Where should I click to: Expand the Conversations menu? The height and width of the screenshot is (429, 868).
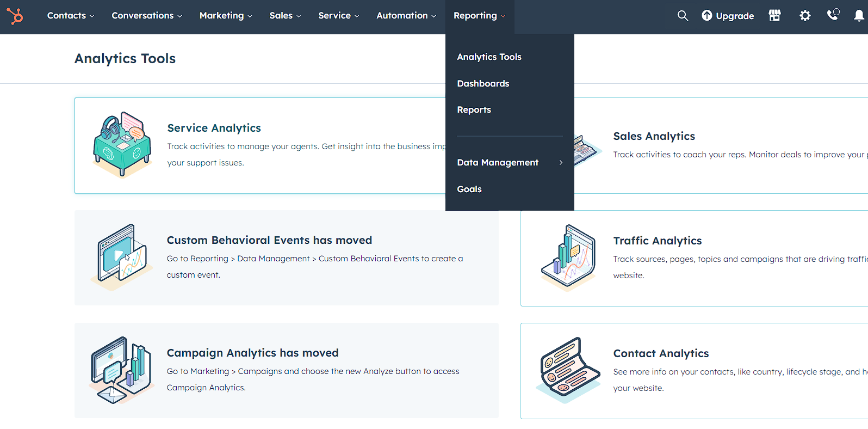coord(147,16)
